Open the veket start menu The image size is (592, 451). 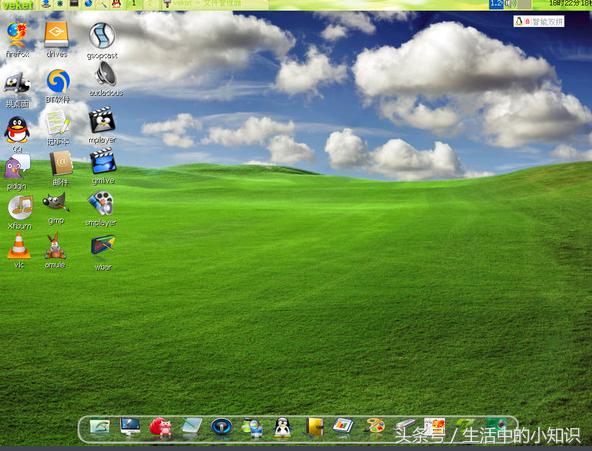[x=18, y=5]
